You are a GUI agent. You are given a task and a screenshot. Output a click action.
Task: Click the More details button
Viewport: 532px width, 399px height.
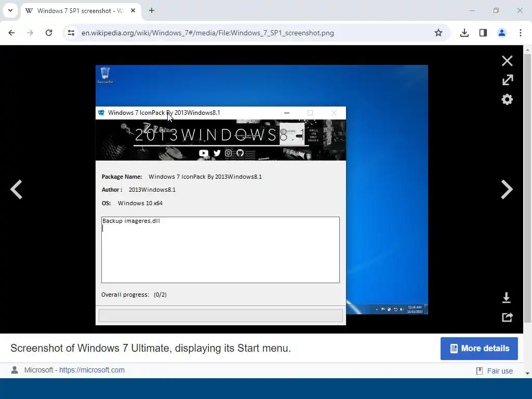pos(479,349)
